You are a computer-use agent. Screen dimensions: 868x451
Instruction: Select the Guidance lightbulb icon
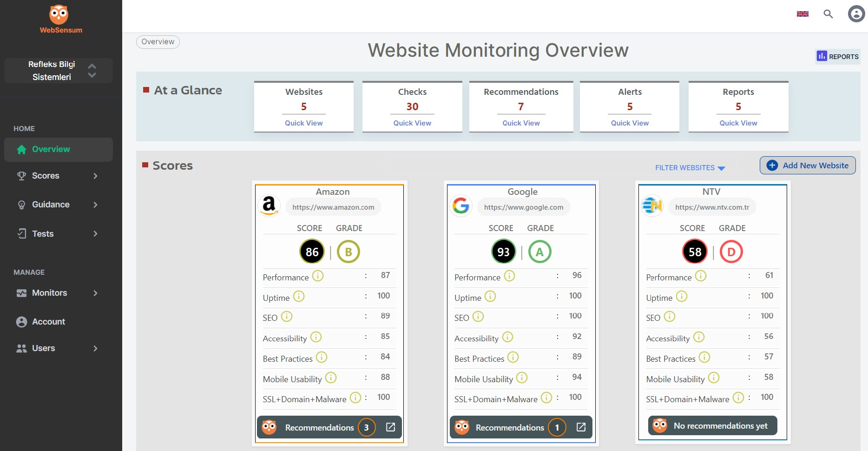coord(21,205)
